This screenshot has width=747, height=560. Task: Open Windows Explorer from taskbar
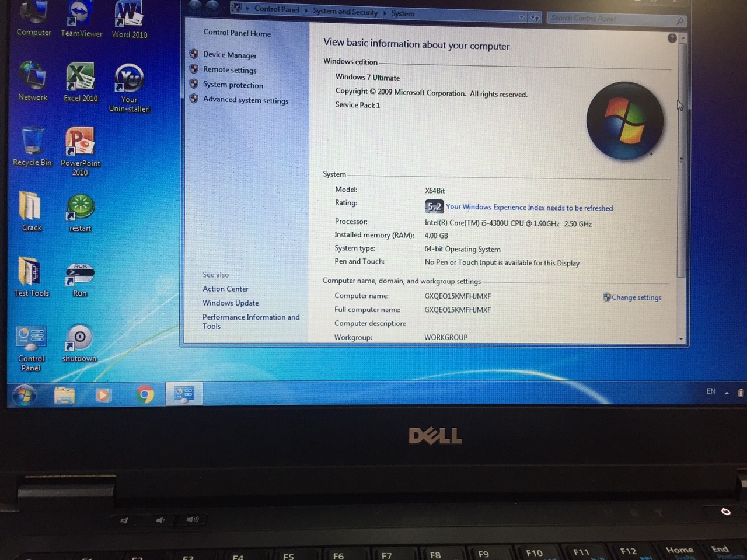point(64,395)
